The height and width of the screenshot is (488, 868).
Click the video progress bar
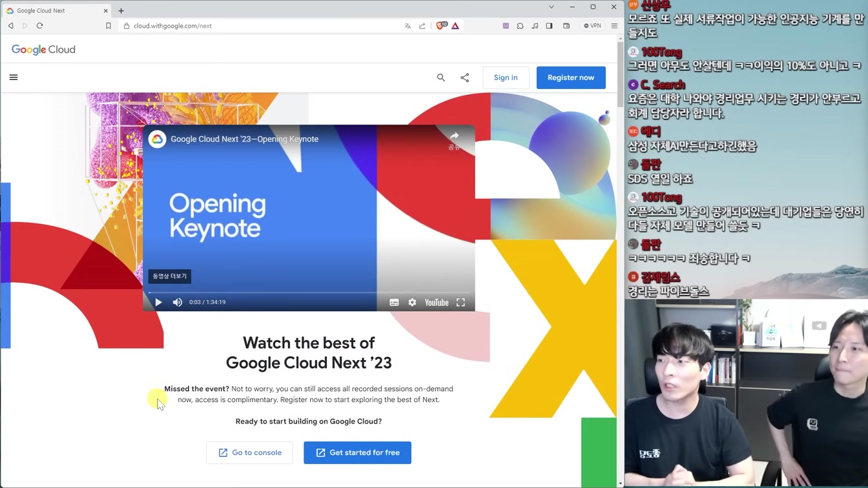pyautogui.click(x=309, y=292)
